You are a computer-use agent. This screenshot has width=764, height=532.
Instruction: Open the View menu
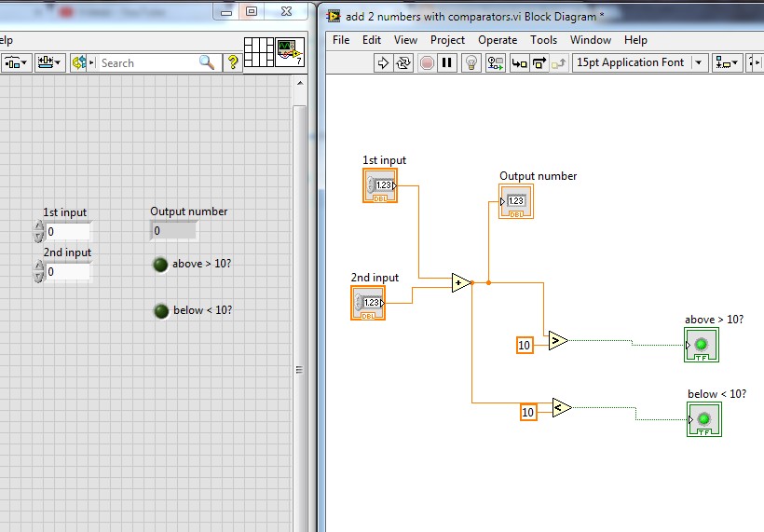[405, 40]
